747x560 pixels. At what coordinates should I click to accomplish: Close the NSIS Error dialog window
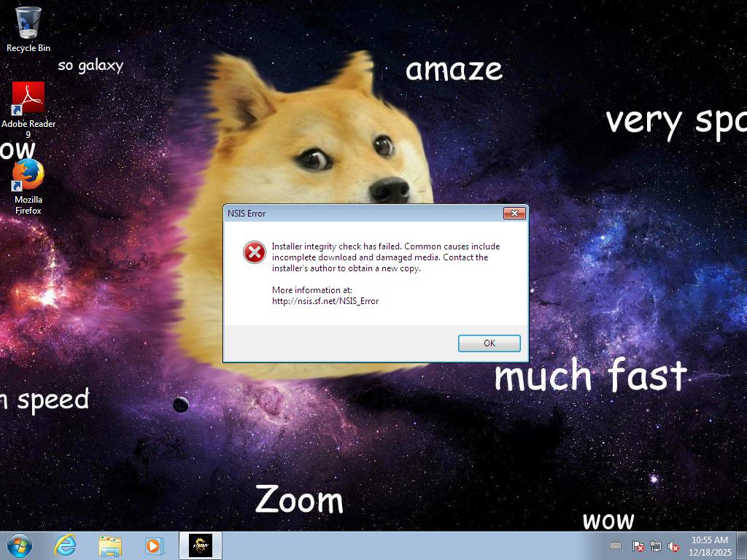click(514, 213)
